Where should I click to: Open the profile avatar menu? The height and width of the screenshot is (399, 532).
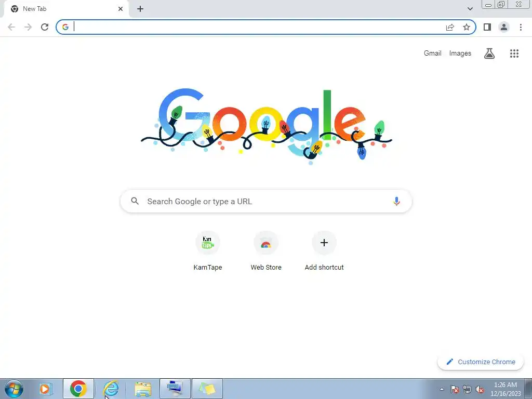pyautogui.click(x=504, y=27)
